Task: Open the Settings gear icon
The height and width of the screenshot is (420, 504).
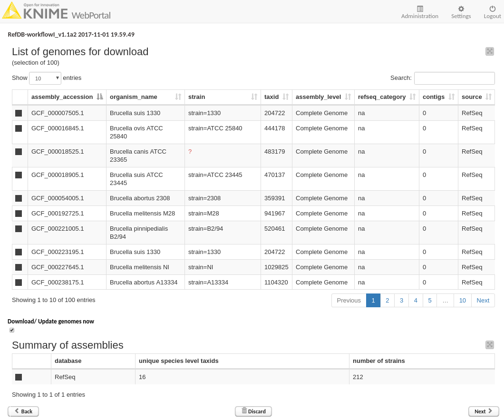Action: click(461, 9)
